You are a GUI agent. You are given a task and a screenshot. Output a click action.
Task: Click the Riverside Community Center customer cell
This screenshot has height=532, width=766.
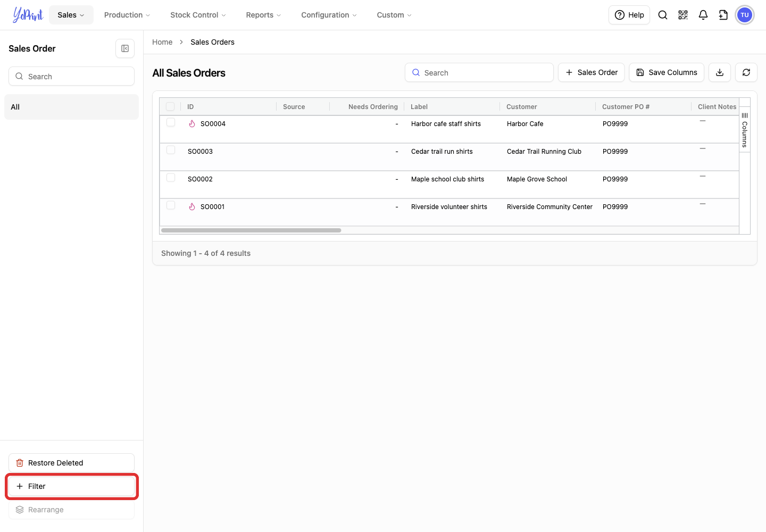click(x=549, y=207)
